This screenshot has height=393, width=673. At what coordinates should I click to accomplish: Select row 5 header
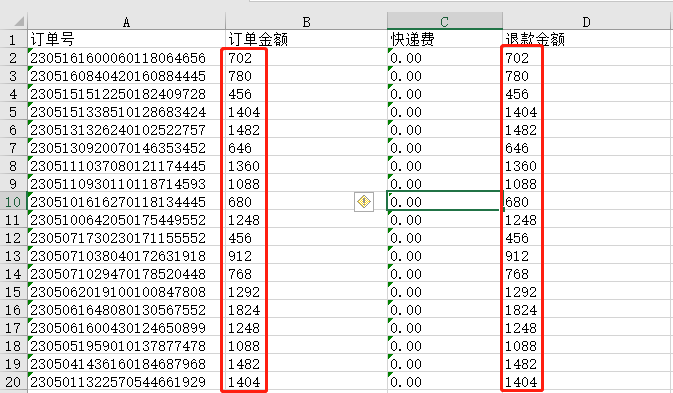[x=13, y=112]
